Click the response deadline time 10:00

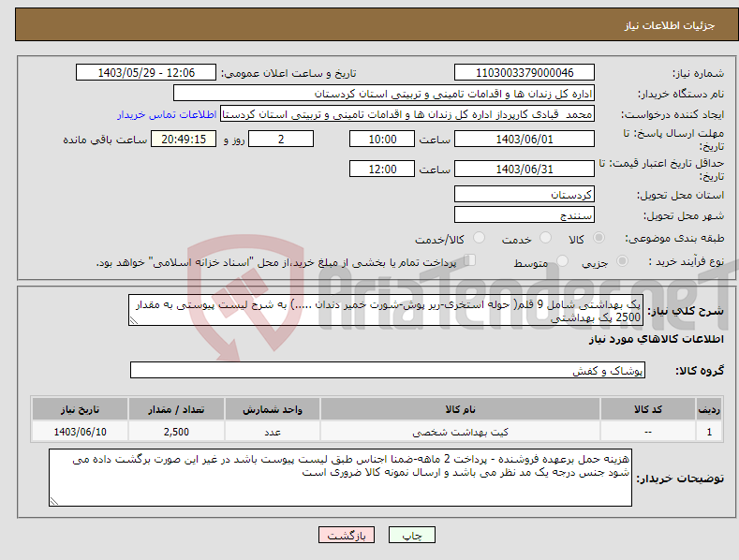coord(382,139)
